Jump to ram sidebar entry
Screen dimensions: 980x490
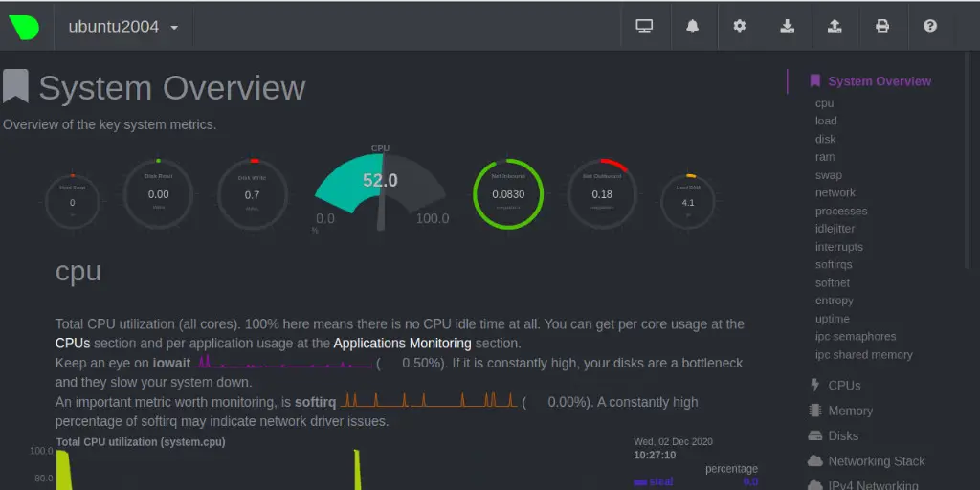click(x=824, y=157)
